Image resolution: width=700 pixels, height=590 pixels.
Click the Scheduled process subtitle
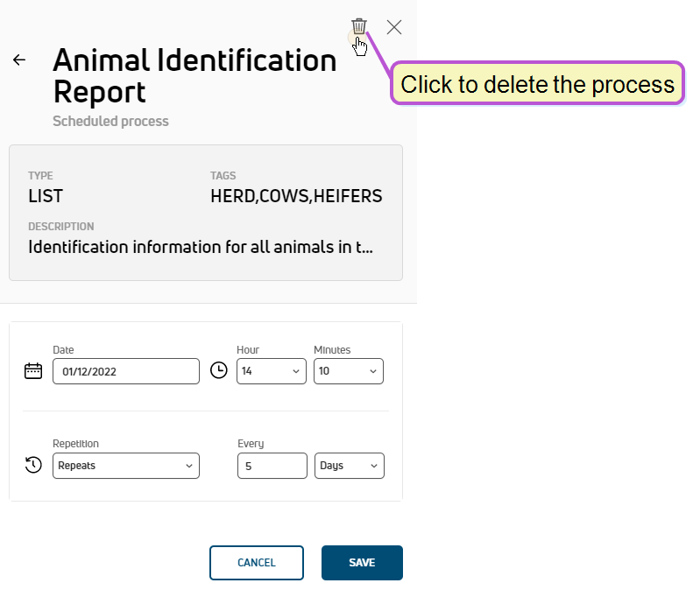[x=110, y=122]
